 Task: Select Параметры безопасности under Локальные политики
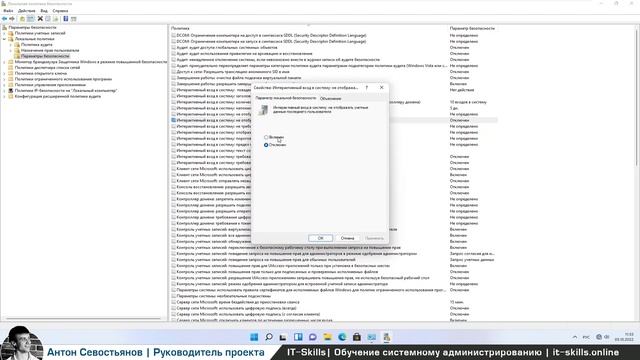click(45, 56)
